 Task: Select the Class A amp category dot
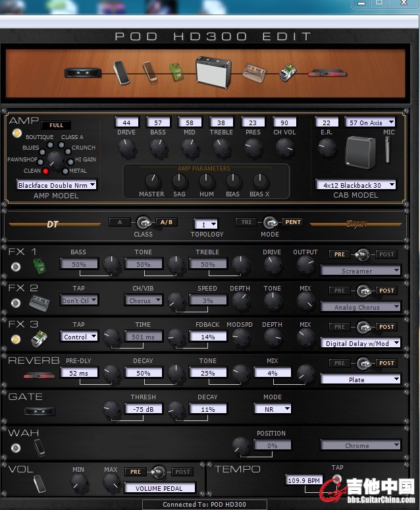click(x=61, y=145)
